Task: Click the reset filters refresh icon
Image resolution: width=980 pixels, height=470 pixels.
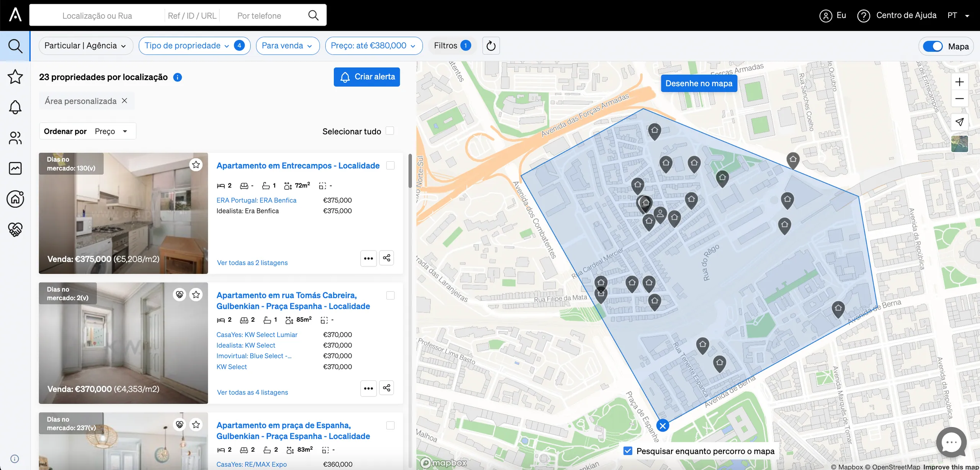Action: 491,46
